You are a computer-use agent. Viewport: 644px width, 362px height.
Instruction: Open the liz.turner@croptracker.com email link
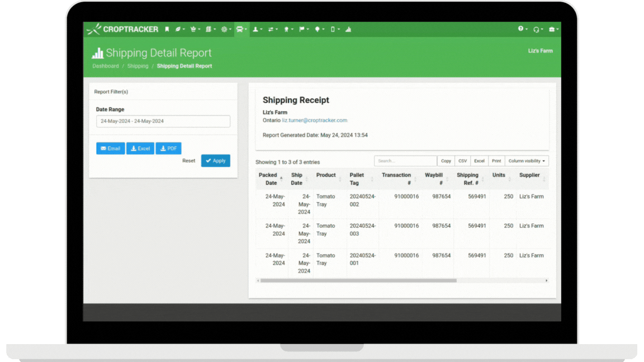pyautogui.click(x=315, y=120)
